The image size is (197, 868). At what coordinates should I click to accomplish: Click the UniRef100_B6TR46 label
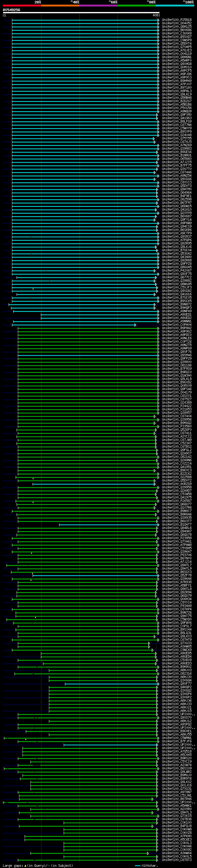(176, 799)
